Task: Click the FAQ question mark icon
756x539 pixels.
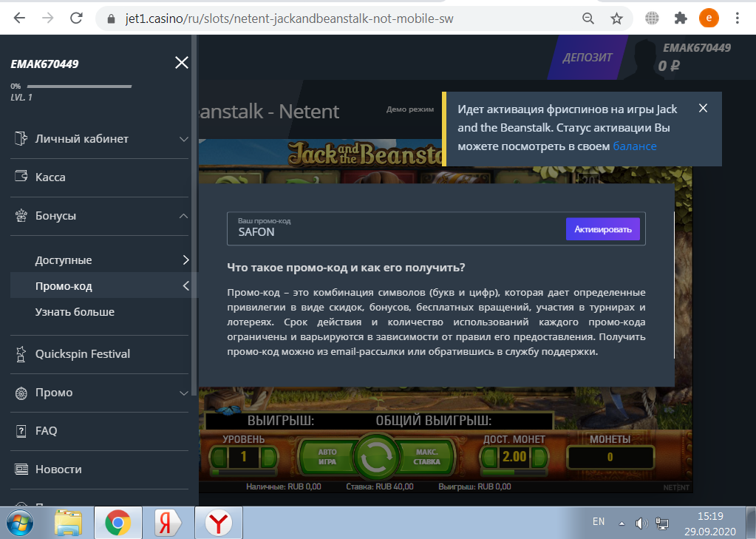Action: click(21, 431)
